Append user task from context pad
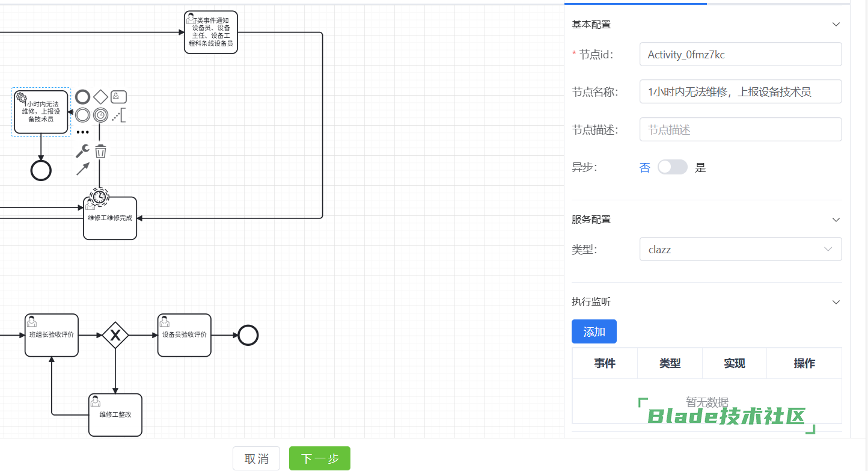Image resolution: width=868 pixels, height=471 pixels. pyautogui.click(x=118, y=97)
